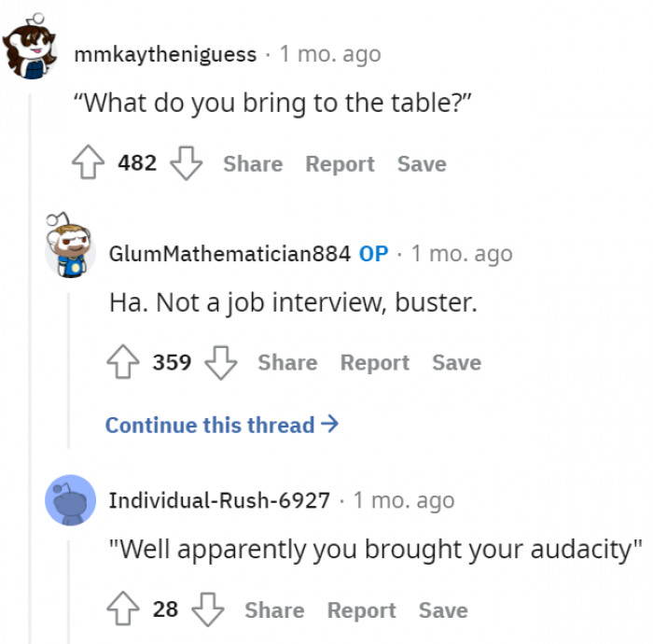Share mmkaytheniguess's comment
Viewport: 653px width, 644px height.
(x=252, y=164)
